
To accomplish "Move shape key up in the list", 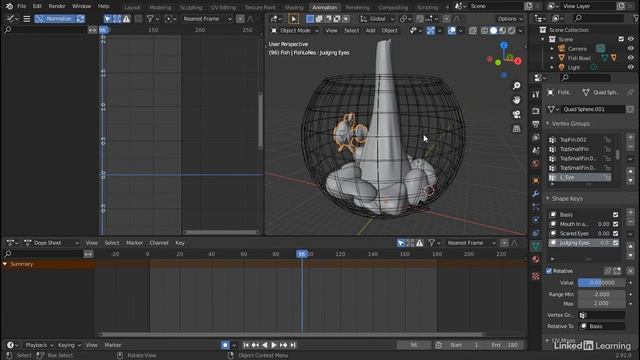I will click(631, 247).
